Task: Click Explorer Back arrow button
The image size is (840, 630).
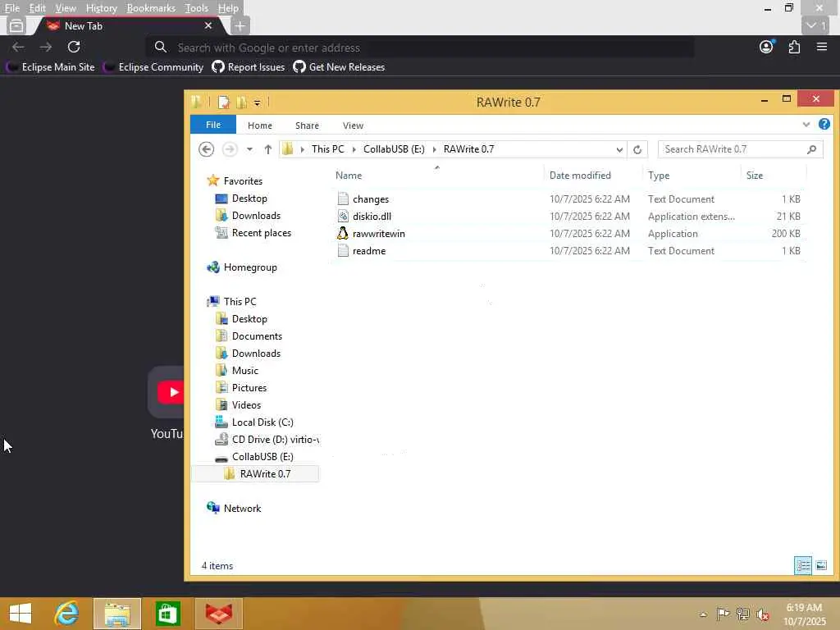Action: point(206,149)
